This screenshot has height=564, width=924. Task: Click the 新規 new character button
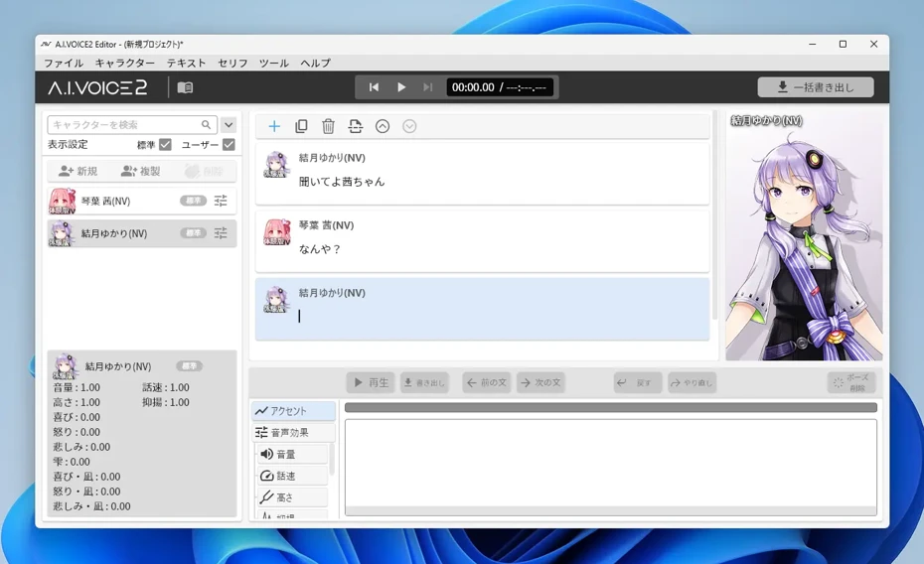point(78,172)
